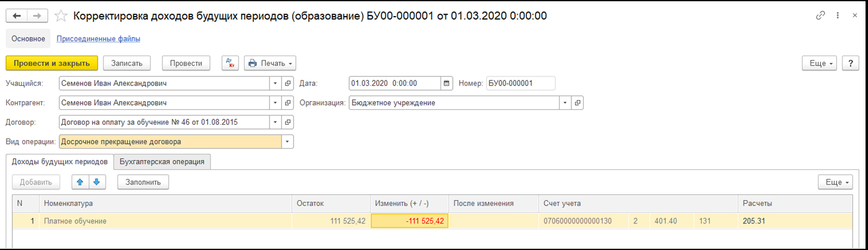Expand the Контрагент dropdown arrow

(x=276, y=103)
